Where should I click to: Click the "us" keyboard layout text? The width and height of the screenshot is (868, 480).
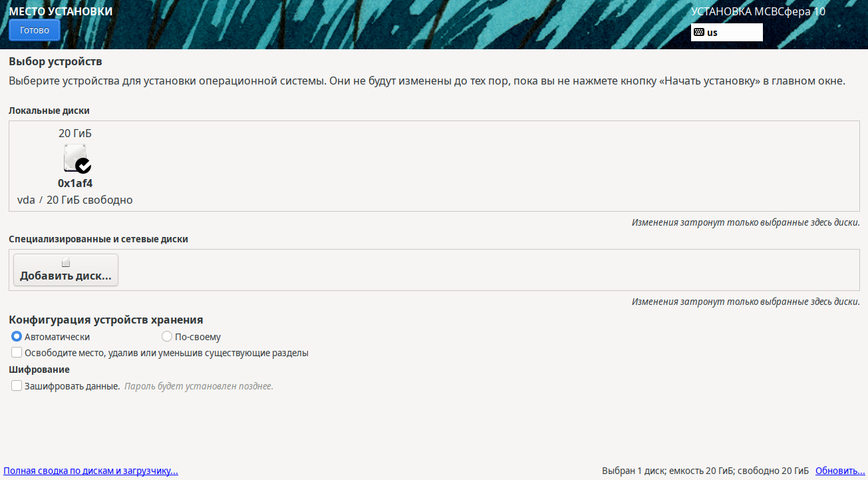click(x=712, y=32)
